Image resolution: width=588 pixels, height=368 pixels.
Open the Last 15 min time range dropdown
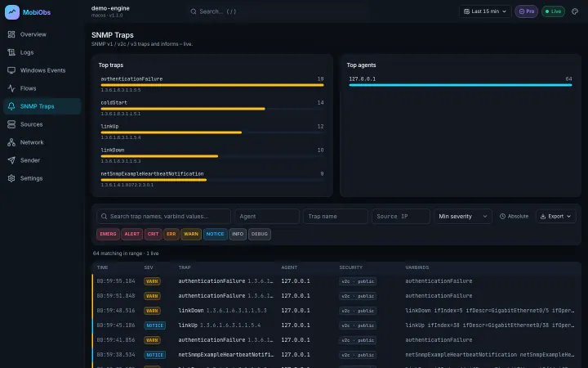[x=485, y=11]
